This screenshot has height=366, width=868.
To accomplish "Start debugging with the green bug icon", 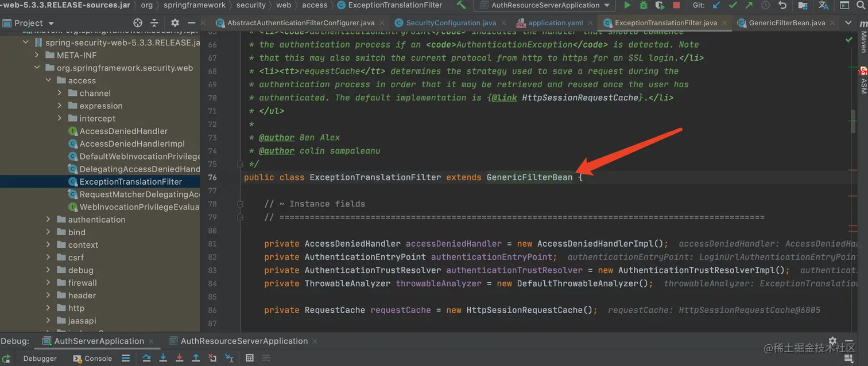I will coord(644,5).
